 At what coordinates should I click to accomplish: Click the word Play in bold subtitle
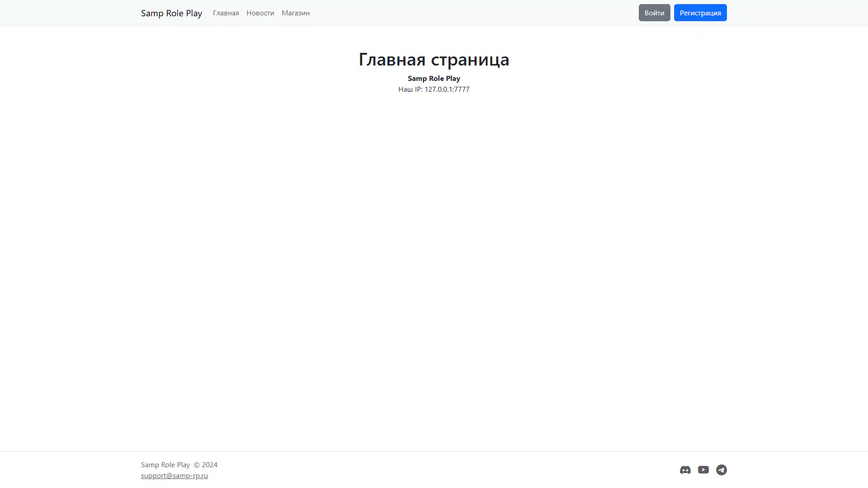point(453,78)
